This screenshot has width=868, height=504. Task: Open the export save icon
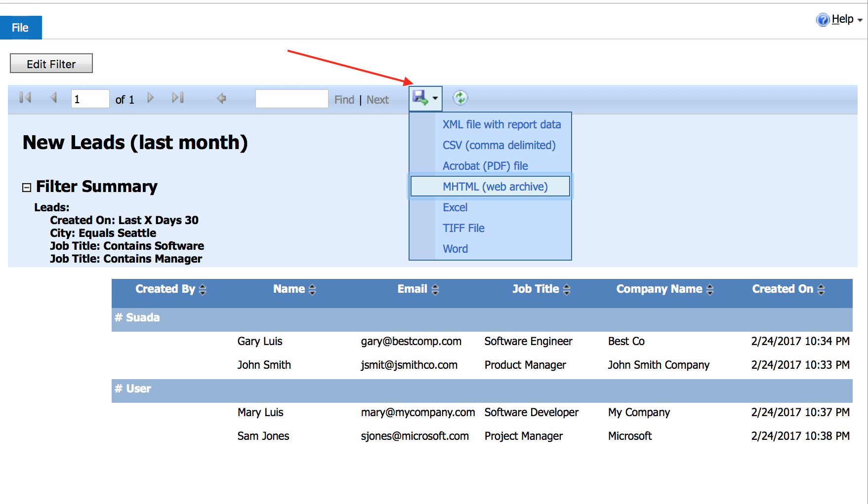420,98
